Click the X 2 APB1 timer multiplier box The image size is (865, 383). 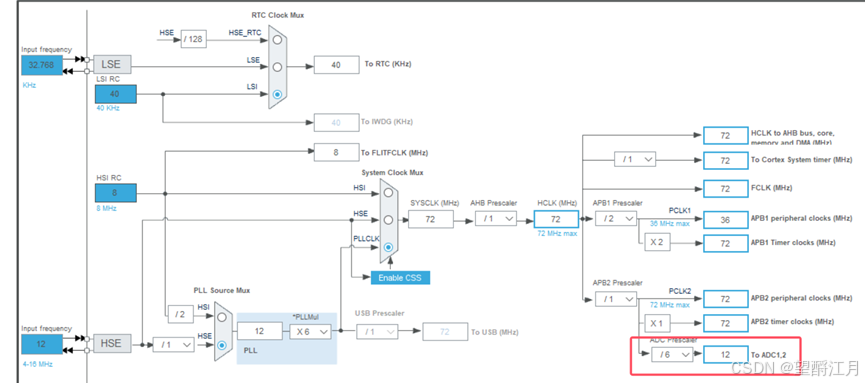657,242
